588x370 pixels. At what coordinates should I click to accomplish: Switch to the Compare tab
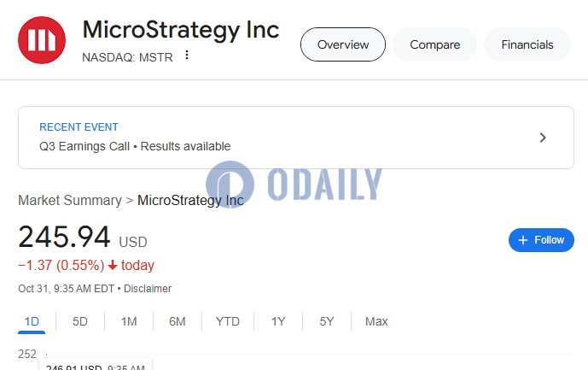tap(434, 44)
